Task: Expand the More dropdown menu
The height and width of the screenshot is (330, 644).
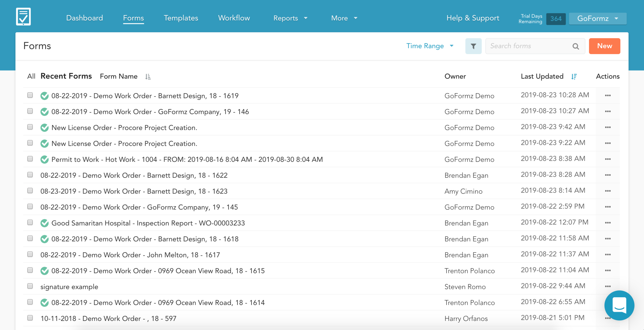Action: tap(344, 18)
